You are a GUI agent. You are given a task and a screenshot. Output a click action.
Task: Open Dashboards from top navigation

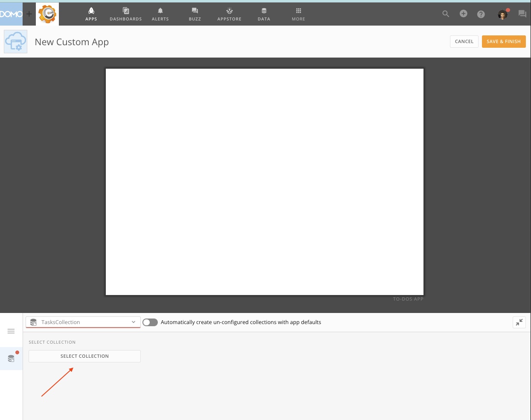[126, 14]
